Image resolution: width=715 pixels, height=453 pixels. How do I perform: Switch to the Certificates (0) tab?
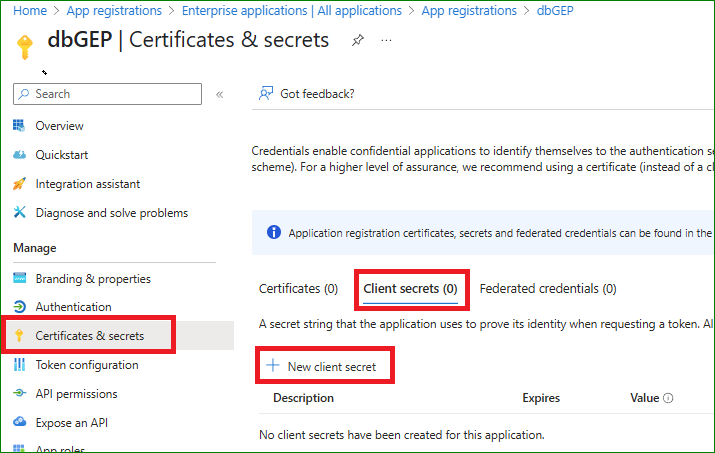coord(298,289)
